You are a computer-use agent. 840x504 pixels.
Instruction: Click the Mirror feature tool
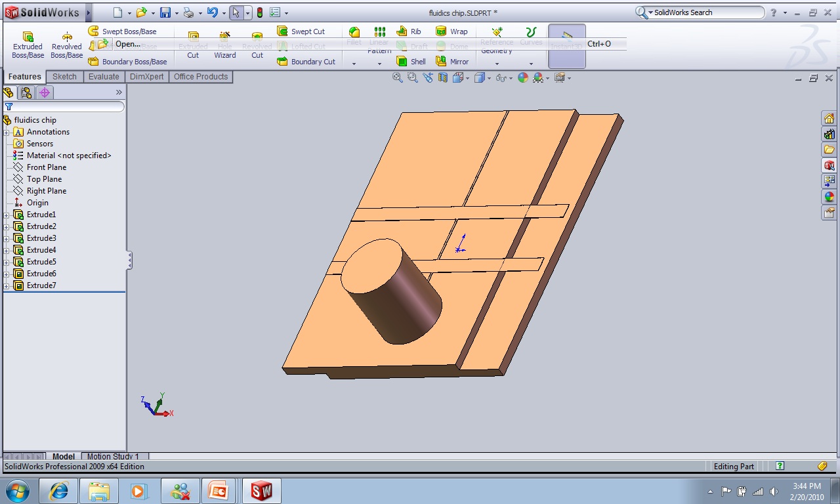click(x=452, y=62)
